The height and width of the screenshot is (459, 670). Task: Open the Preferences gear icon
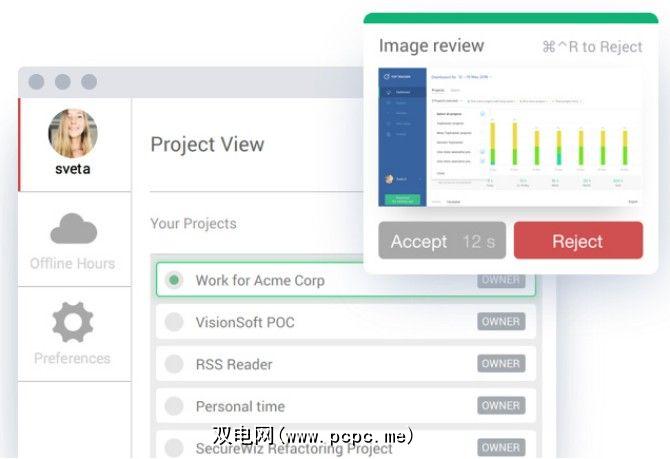(x=73, y=322)
